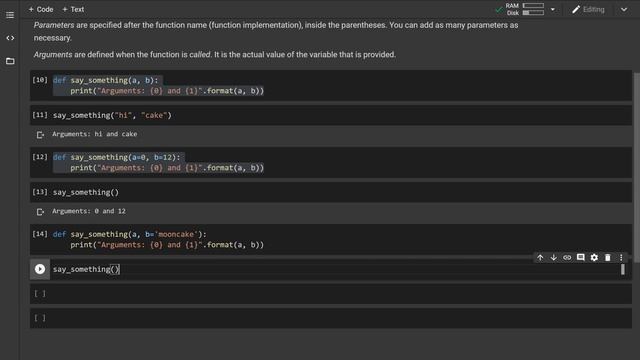640x360 pixels.
Task: Click the second empty code cell
Action: 331,318
